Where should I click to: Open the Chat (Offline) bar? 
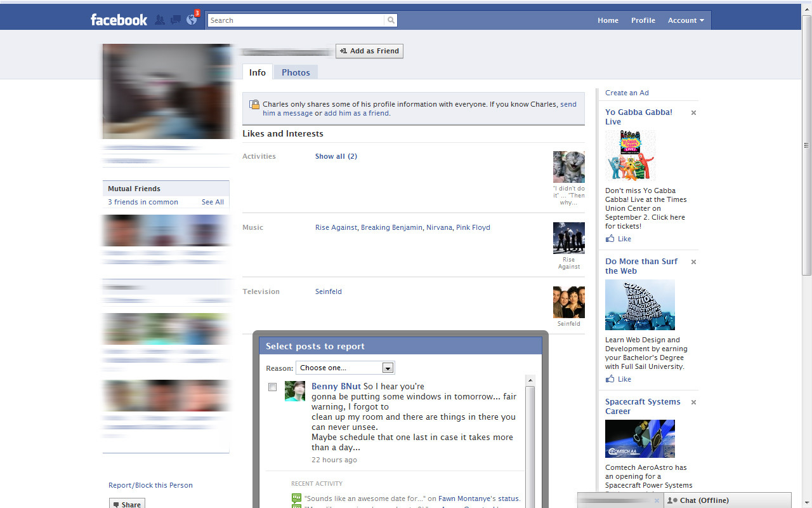[704, 500]
